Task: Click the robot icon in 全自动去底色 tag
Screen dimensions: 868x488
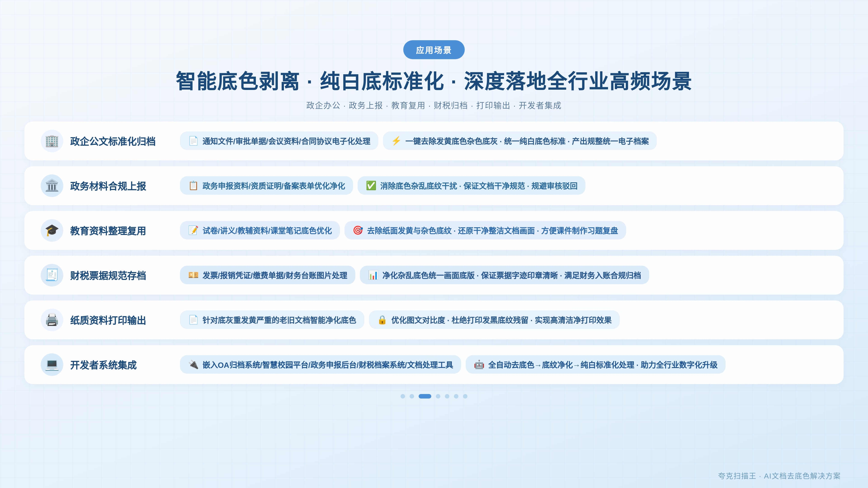Action: (x=479, y=364)
